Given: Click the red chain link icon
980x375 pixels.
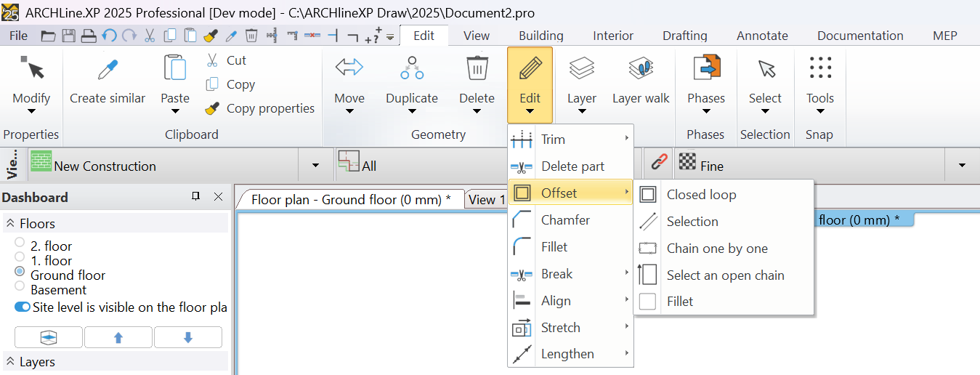Looking at the screenshot, I should coord(659,162).
